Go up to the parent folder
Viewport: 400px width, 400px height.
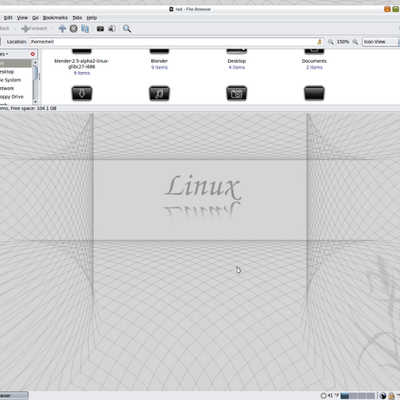click(62, 29)
